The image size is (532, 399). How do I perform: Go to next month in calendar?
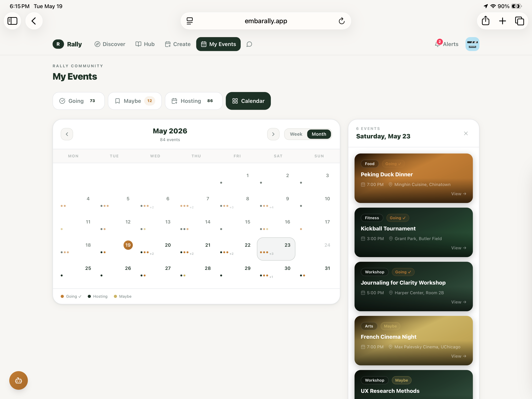pos(273,134)
